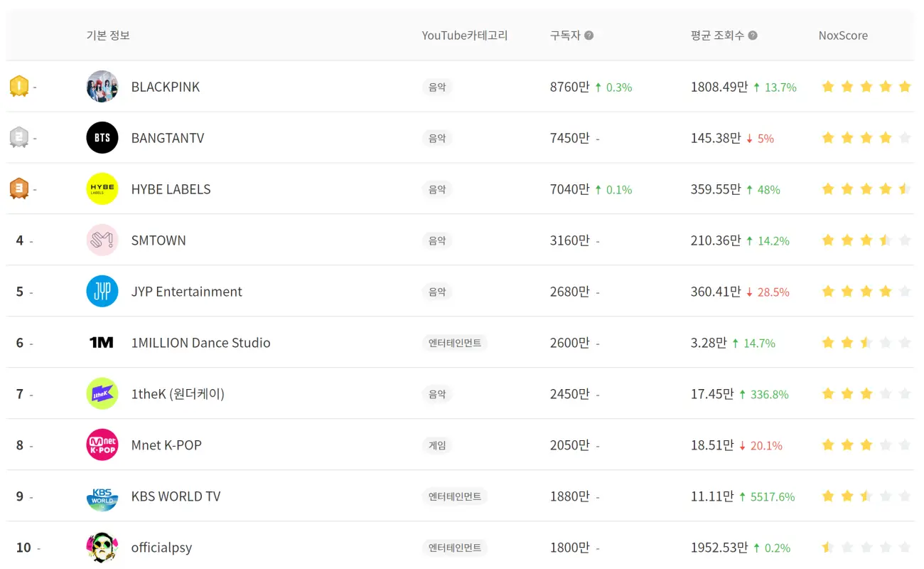Click the 336.8% growth figure
This screenshot has height=569, width=924.
click(770, 395)
